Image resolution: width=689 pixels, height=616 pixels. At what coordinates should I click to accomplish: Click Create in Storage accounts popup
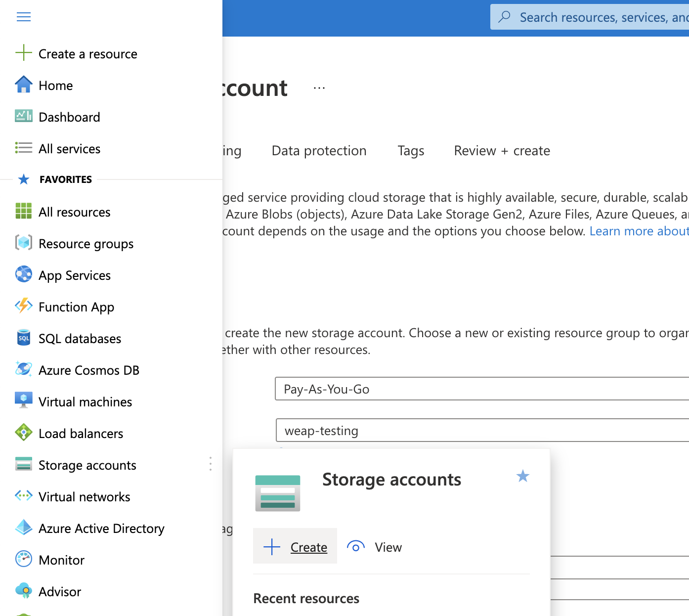point(295,547)
